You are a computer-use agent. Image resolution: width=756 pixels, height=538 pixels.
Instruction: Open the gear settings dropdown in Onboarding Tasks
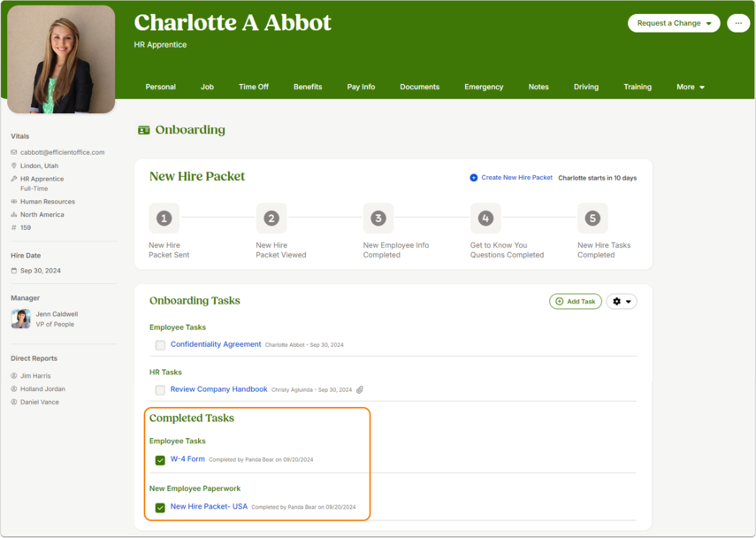tap(622, 302)
